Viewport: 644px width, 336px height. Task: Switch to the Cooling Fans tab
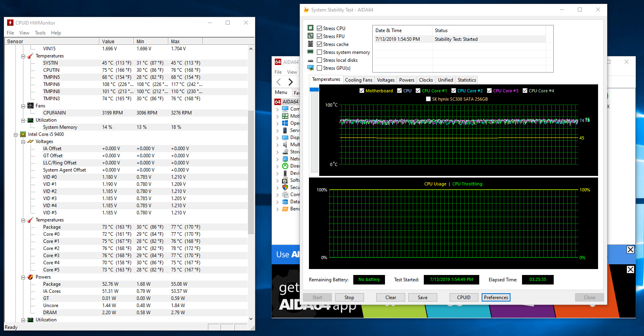358,80
